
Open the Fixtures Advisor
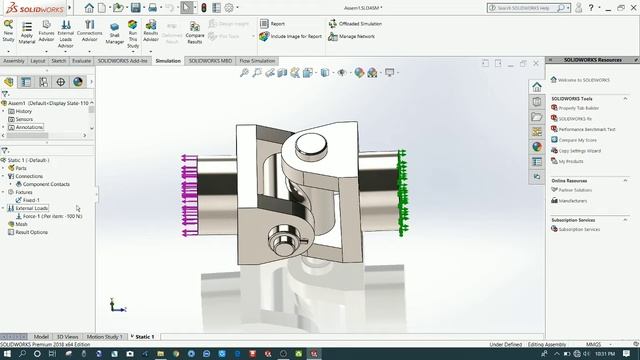click(x=46, y=31)
